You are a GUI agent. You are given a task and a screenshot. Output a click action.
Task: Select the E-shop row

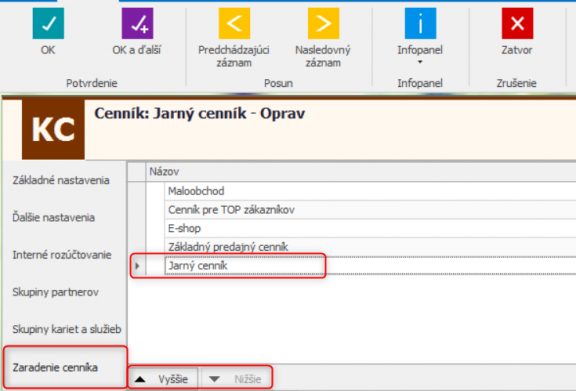click(370, 229)
